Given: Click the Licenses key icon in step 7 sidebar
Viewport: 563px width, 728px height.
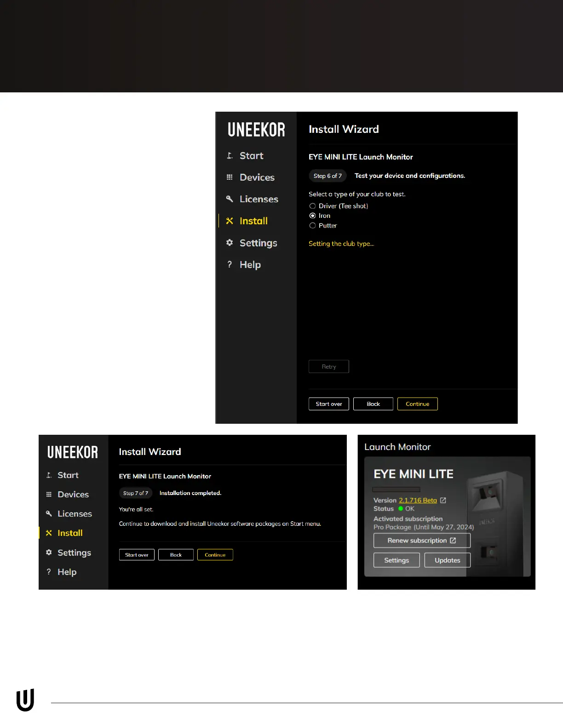Looking at the screenshot, I should (x=49, y=514).
